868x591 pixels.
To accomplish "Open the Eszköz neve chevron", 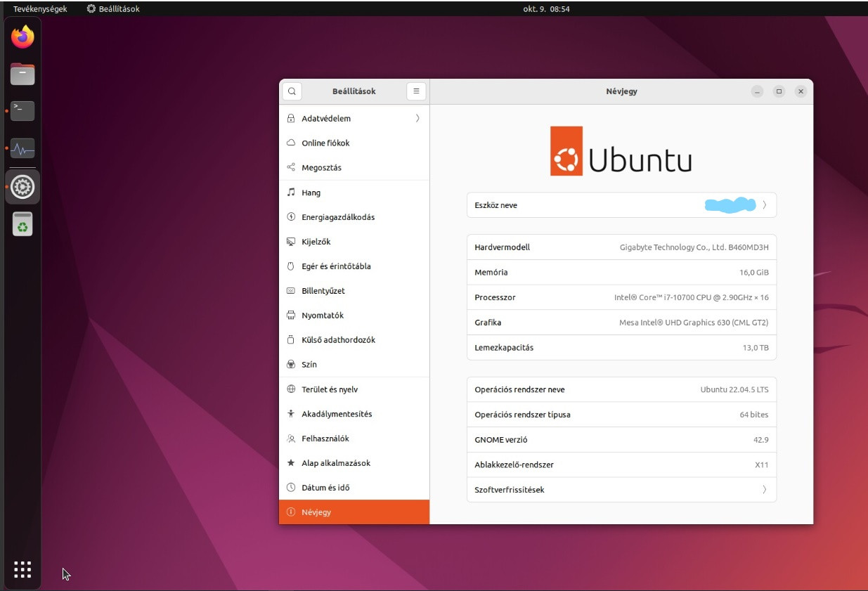I will [764, 205].
